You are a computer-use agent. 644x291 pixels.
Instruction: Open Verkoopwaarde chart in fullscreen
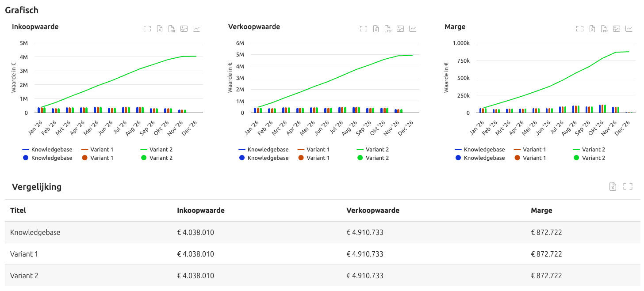pyautogui.click(x=364, y=29)
